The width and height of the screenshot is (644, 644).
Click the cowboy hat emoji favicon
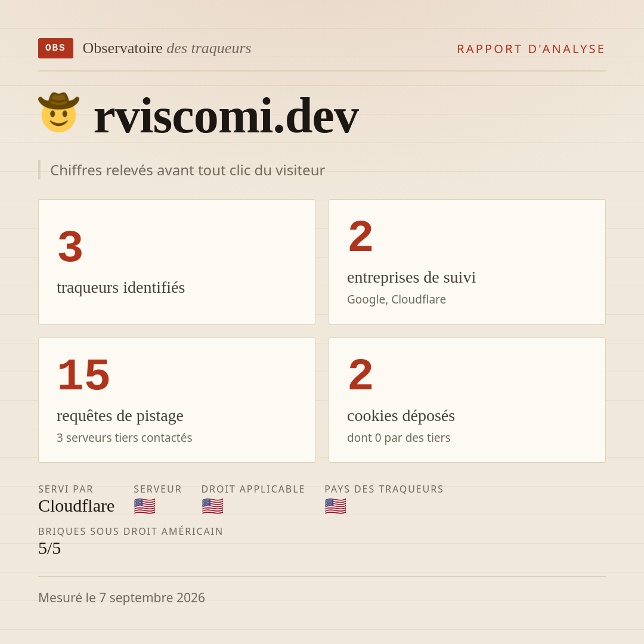pos(58,113)
